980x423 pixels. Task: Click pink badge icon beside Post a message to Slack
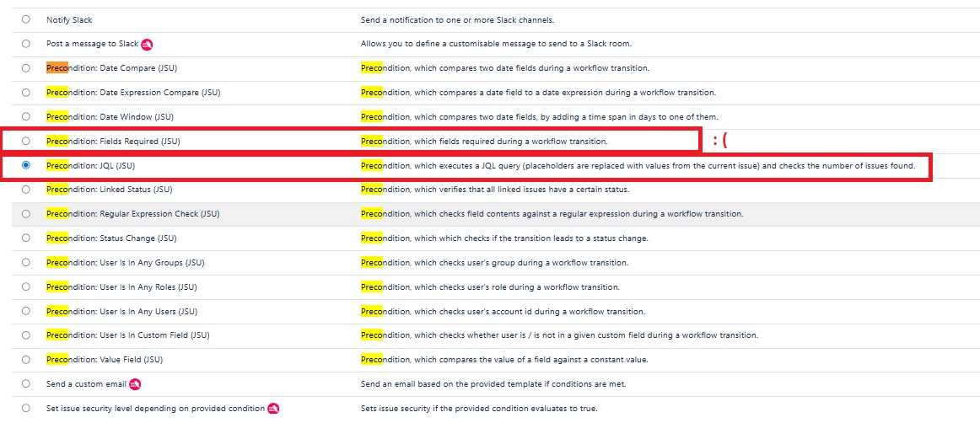click(147, 45)
